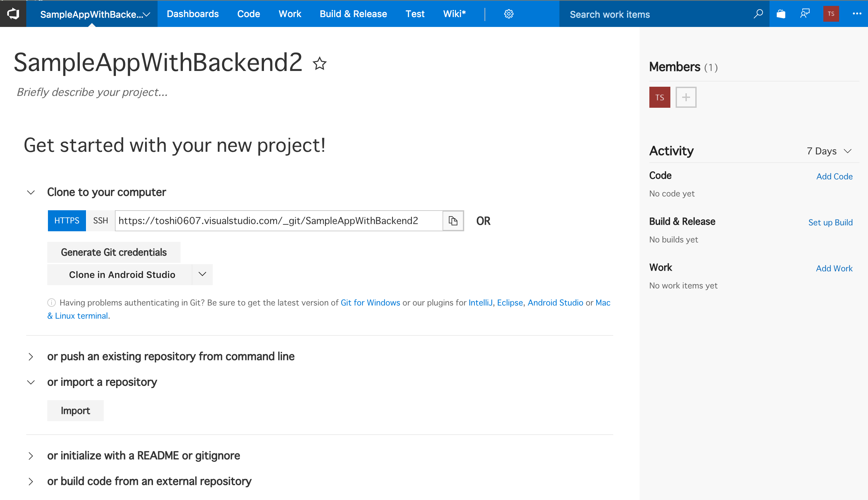Add a member with the plus button

(686, 98)
